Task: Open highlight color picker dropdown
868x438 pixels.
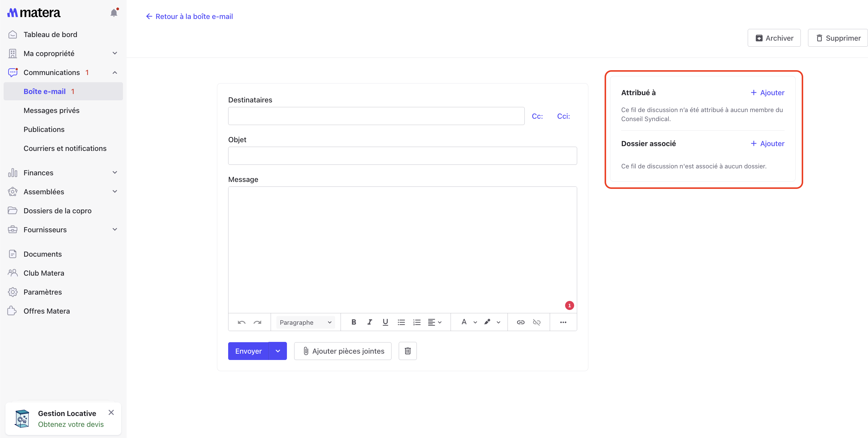Action: coord(498,322)
